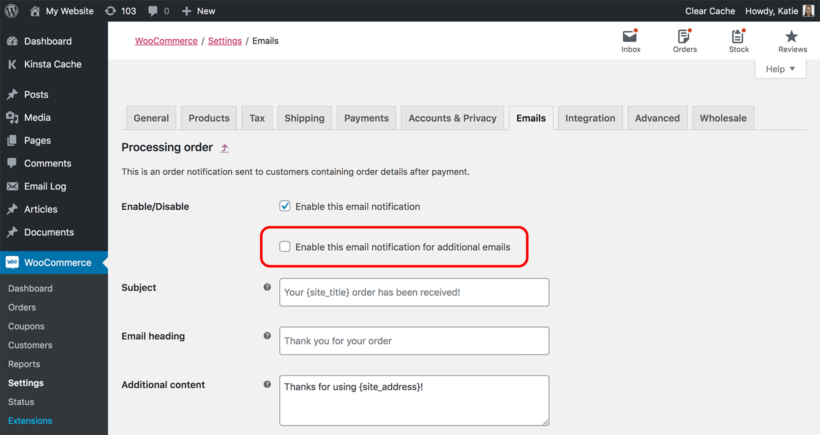Screen dimensions: 820x435
Task: Click the return arrow beside Processing order
Action: point(224,148)
